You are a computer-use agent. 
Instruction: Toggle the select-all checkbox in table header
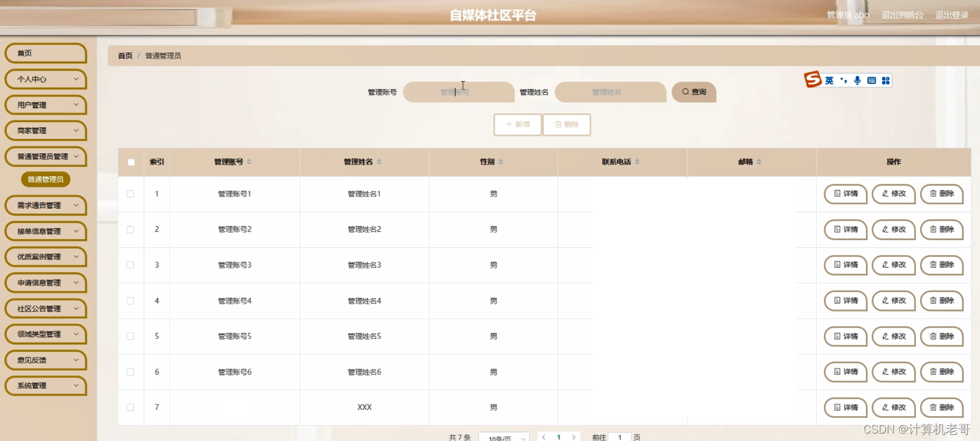click(131, 162)
